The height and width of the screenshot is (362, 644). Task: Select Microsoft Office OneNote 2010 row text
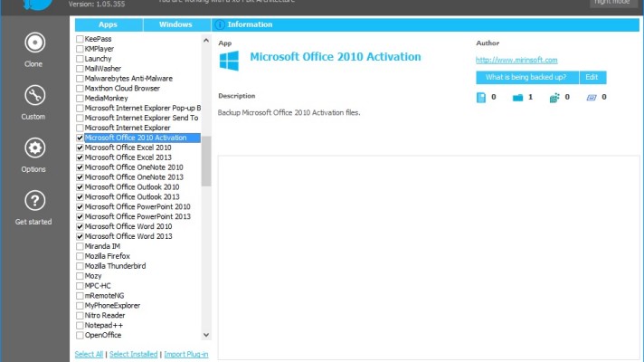(x=134, y=167)
